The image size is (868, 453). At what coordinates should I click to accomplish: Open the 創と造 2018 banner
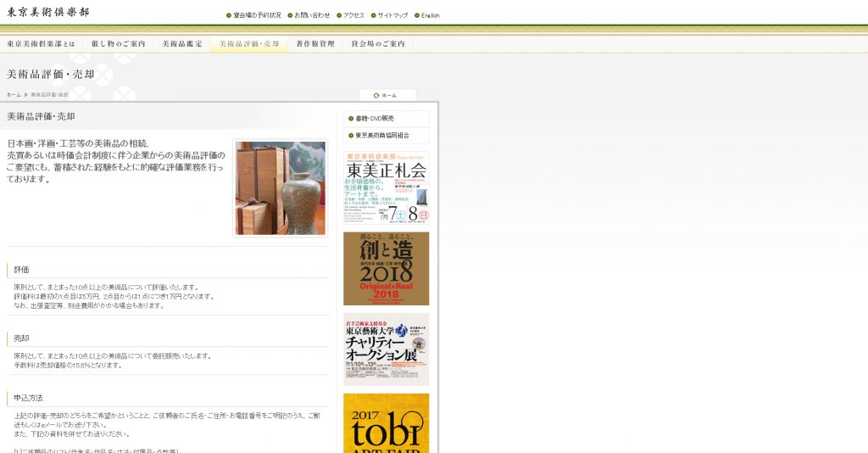pos(387,269)
